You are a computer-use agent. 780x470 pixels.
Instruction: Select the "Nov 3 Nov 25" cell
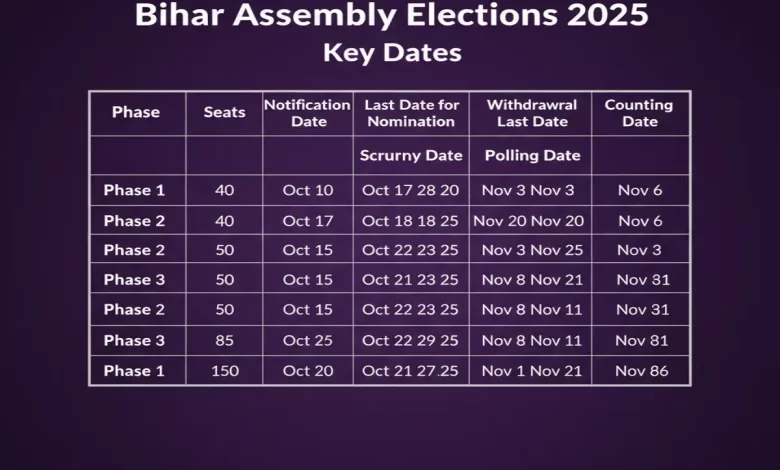(531, 250)
